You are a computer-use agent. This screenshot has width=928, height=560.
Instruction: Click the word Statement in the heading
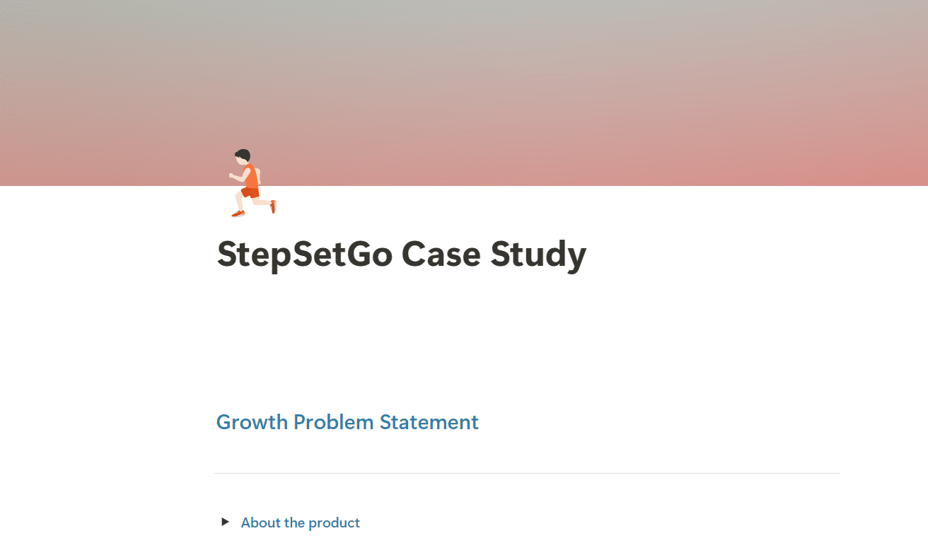pyautogui.click(x=429, y=422)
